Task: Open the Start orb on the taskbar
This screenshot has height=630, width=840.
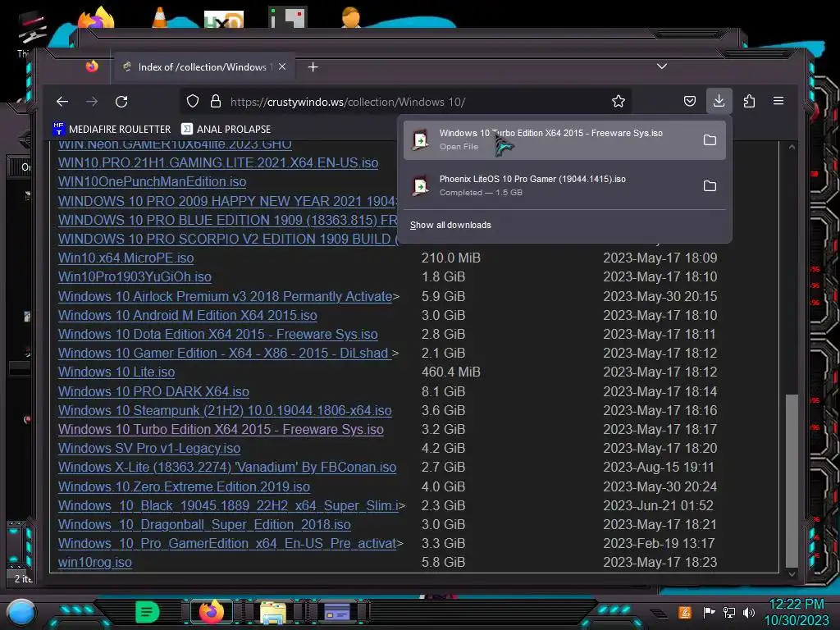Action: click(21, 612)
